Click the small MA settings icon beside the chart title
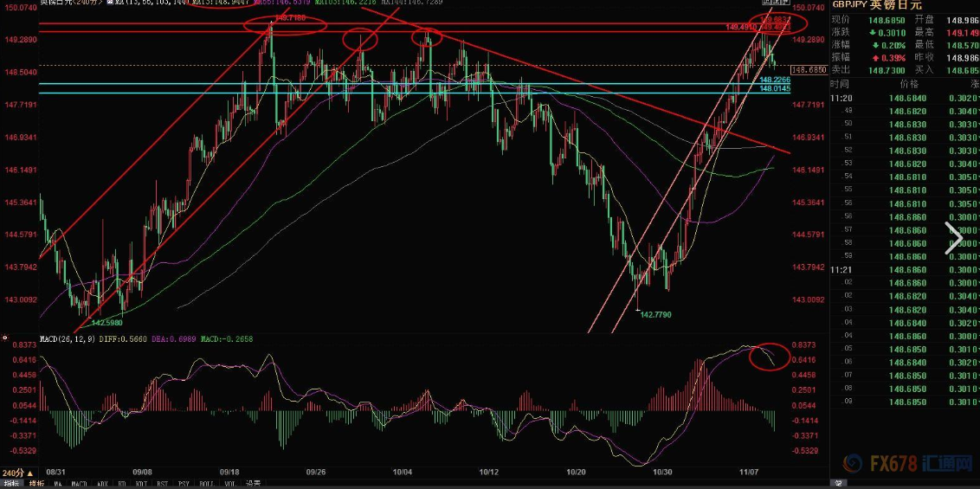Image resolution: width=980 pixels, height=489 pixels. (109, 3)
